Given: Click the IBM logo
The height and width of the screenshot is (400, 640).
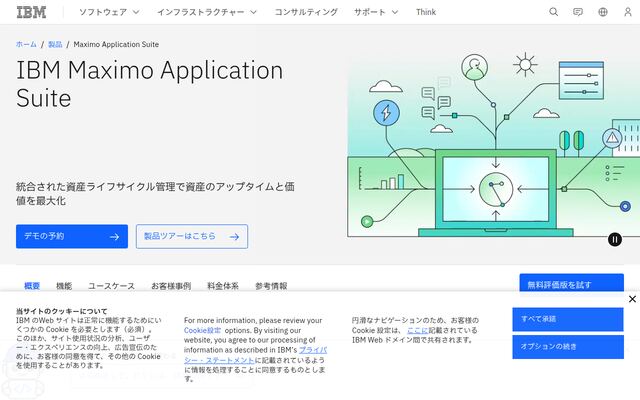Looking at the screenshot, I should (31, 12).
